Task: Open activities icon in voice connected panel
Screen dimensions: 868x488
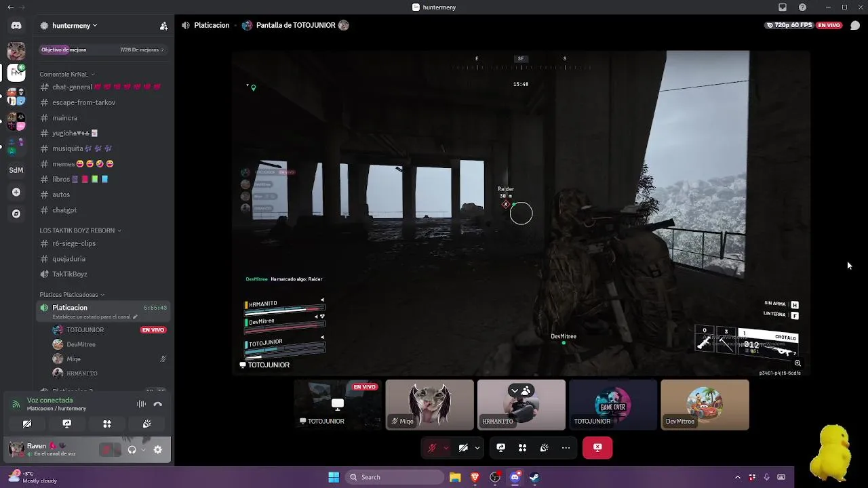Action: point(106,424)
